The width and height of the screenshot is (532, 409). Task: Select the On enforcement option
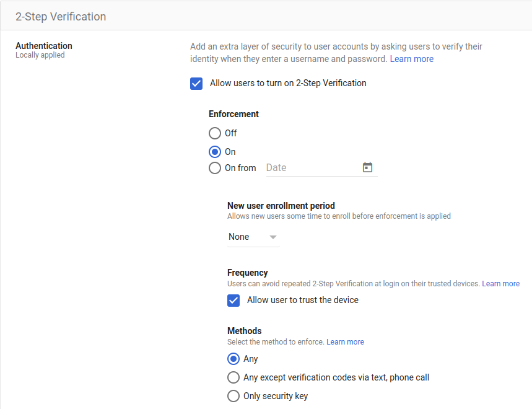click(214, 151)
